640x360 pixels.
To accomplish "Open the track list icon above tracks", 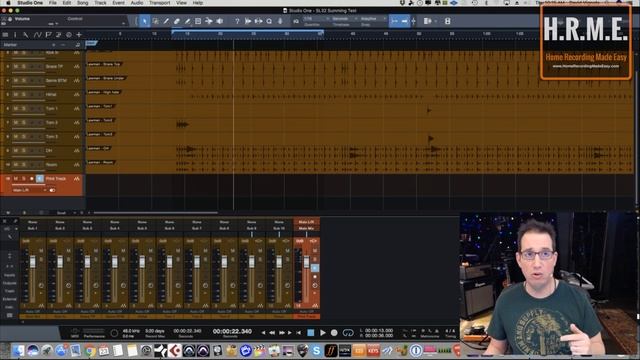I will click(x=5, y=35).
